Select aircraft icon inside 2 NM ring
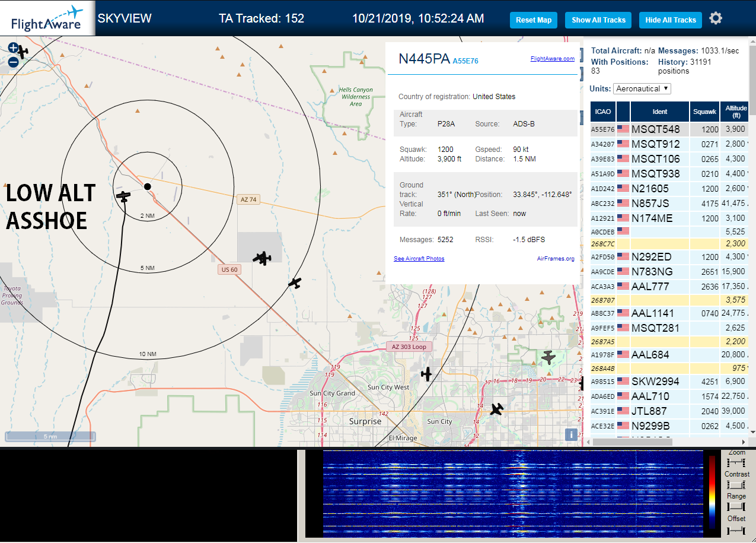756x543 pixels. click(x=123, y=196)
